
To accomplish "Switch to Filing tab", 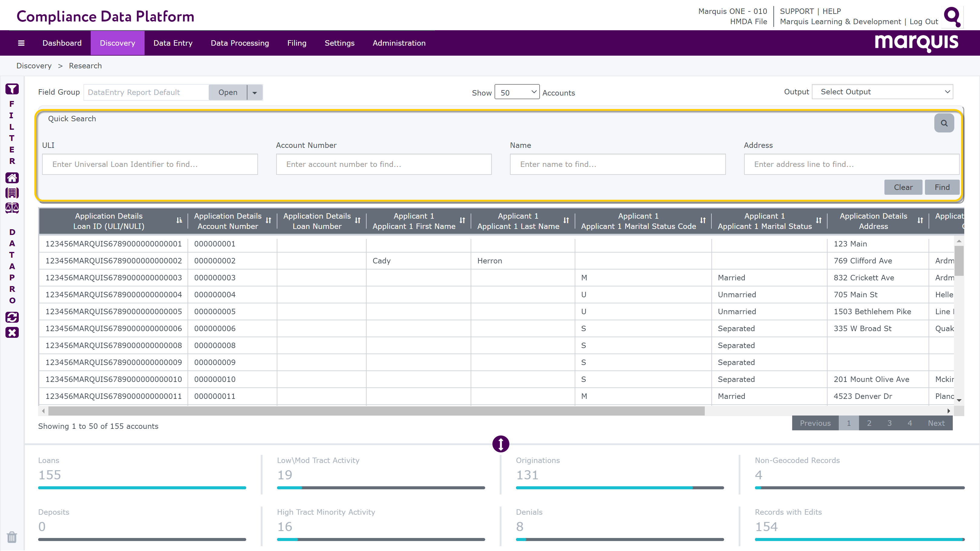I will tap(297, 43).
